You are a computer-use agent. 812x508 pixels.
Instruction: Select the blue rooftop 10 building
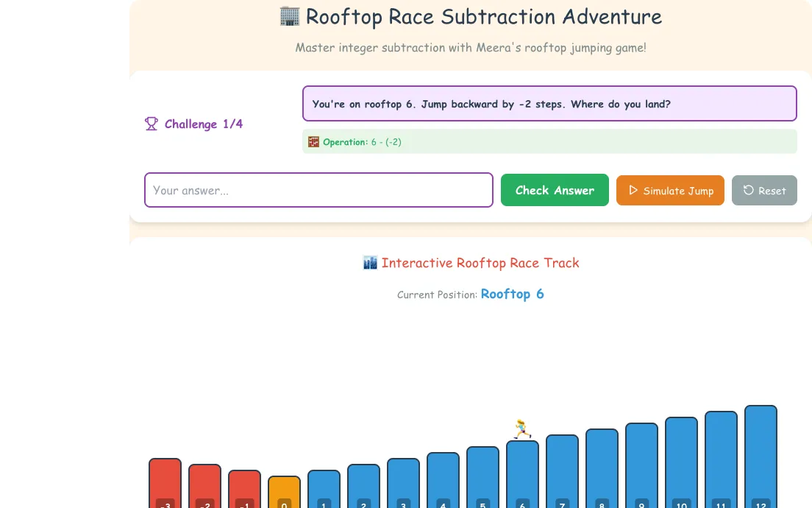(x=682, y=462)
